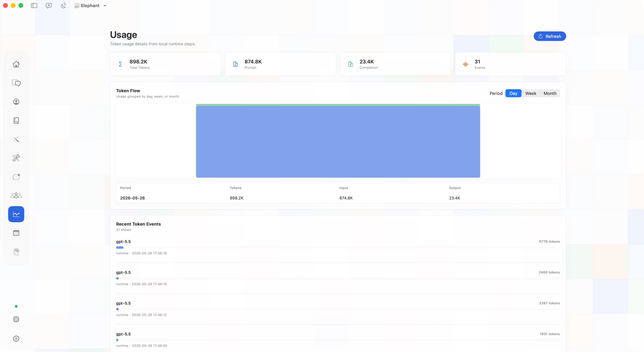The image size is (644, 352).
Task: Go to Home in the sidebar
Action: tap(16, 64)
